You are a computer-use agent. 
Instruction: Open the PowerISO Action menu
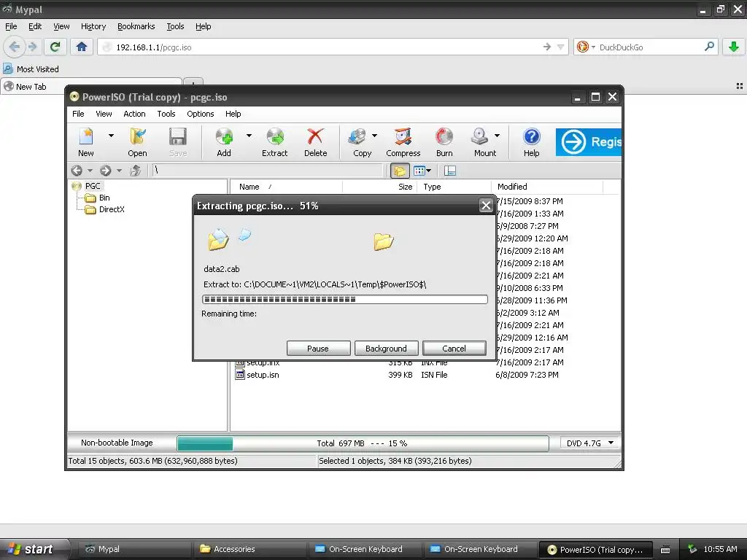pyautogui.click(x=134, y=114)
